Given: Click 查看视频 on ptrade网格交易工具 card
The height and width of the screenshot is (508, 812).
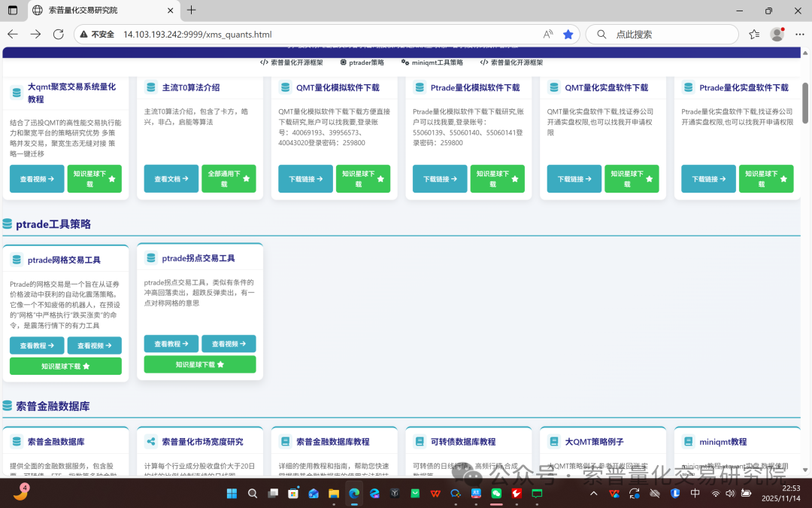Looking at the screenshot, I should tap(94, 345).
